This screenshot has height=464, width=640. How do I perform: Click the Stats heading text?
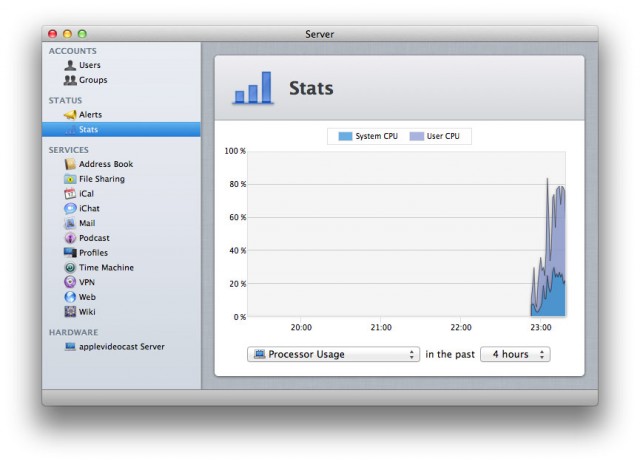pyautogui.click(x=311, y=88)
